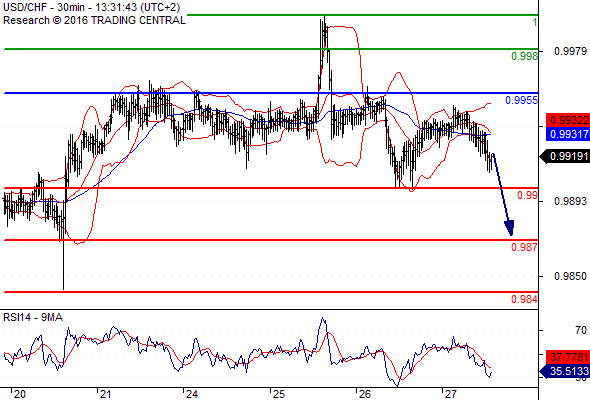Click date marker 26 on time axis
Image resolution: width=590 pixels, height=400 pixels.
tap(364, 394)
